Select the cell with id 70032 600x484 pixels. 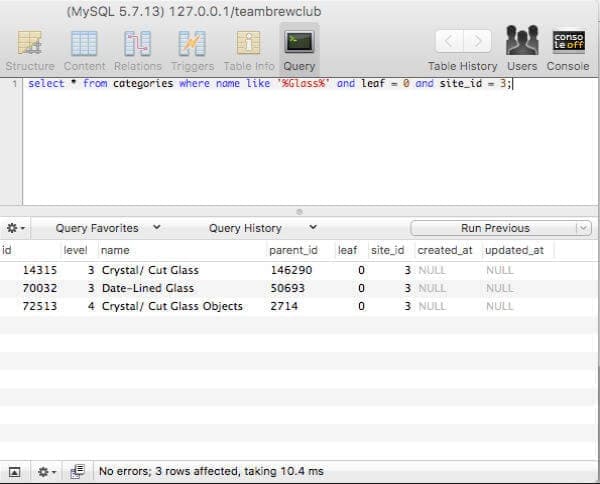click(x=40, y=288)
